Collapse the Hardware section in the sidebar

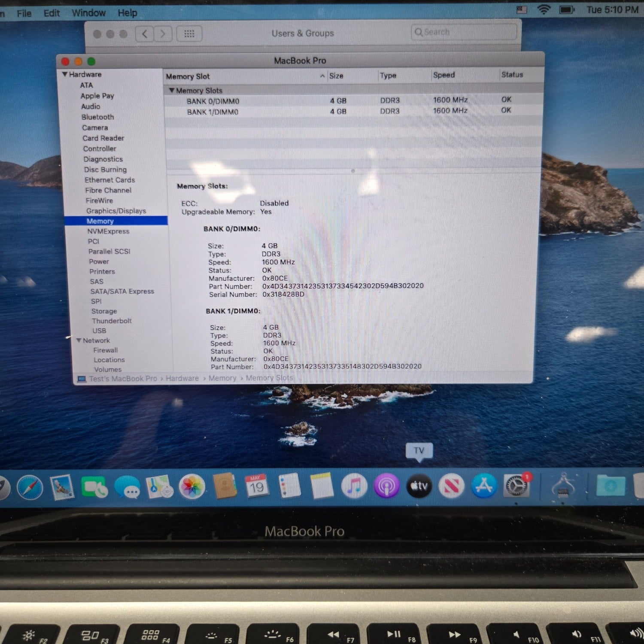65,74
